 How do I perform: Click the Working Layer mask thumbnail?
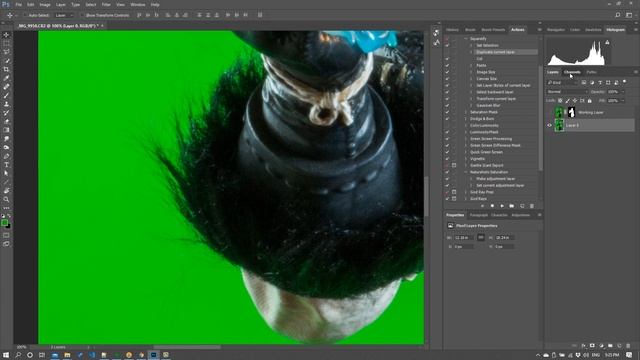coord(571,112)
